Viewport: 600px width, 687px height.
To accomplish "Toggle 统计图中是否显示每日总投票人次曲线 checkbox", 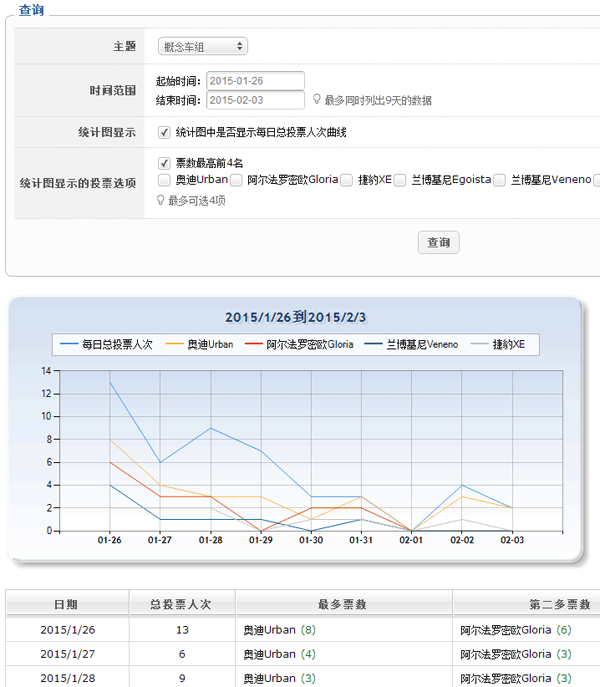I will click(x=164, y=132).
